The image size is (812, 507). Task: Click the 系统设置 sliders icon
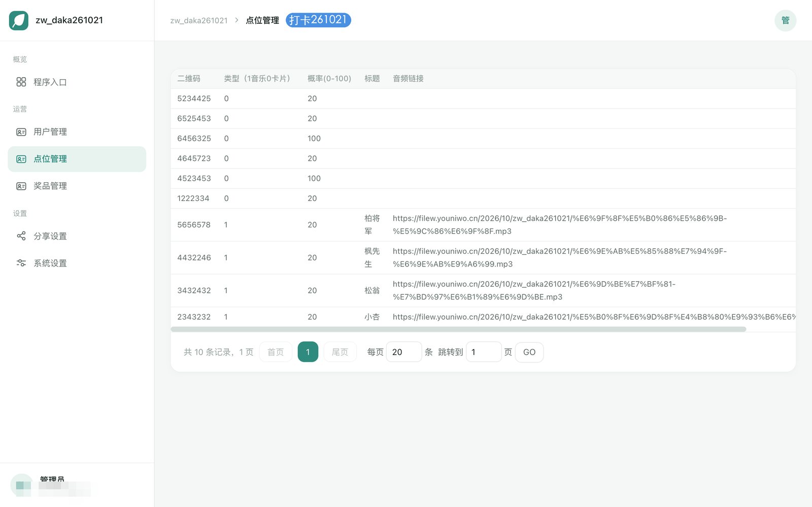(x=21, y=263)
